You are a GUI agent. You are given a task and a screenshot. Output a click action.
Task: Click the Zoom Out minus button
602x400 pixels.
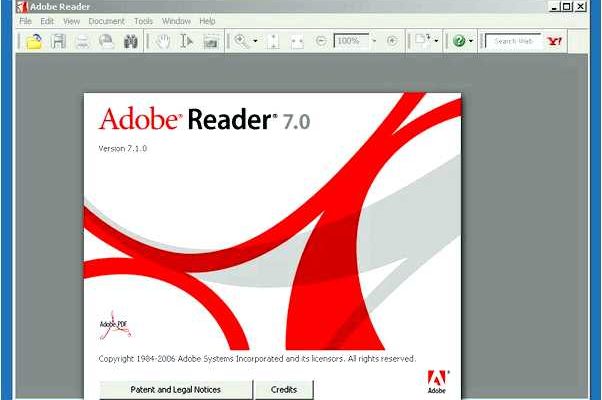pos(321,40)
